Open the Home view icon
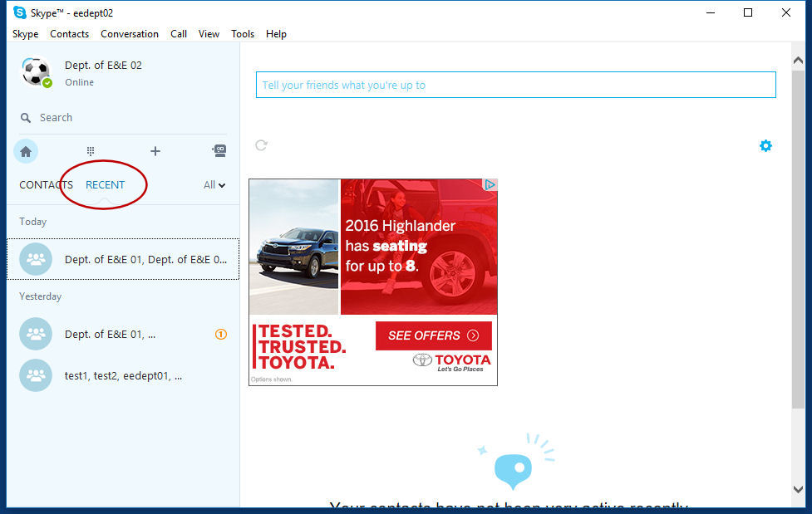This screenshot has height=514, width=812. pos(26,152)
